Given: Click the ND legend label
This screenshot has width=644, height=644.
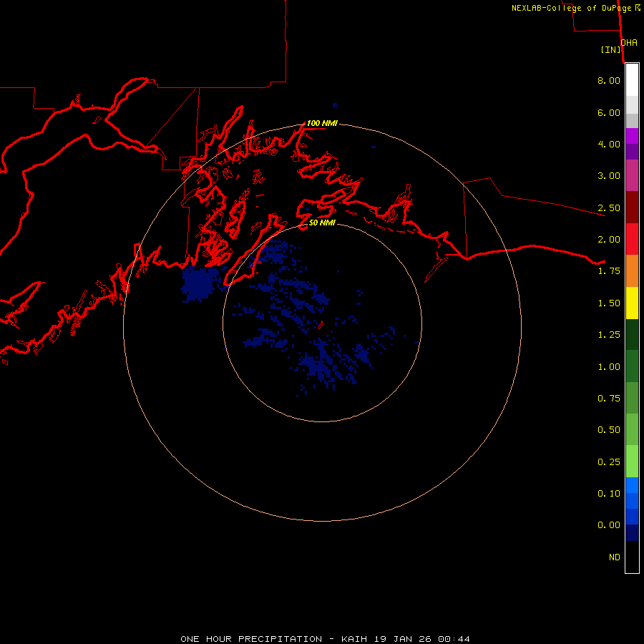Looking at the screenshot, I should pos(615,557).
